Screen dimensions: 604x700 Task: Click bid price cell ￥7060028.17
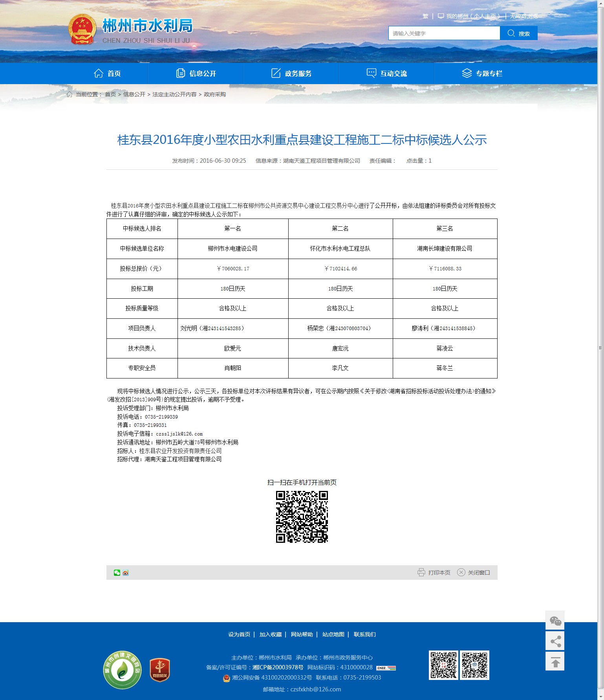[233, 269]
